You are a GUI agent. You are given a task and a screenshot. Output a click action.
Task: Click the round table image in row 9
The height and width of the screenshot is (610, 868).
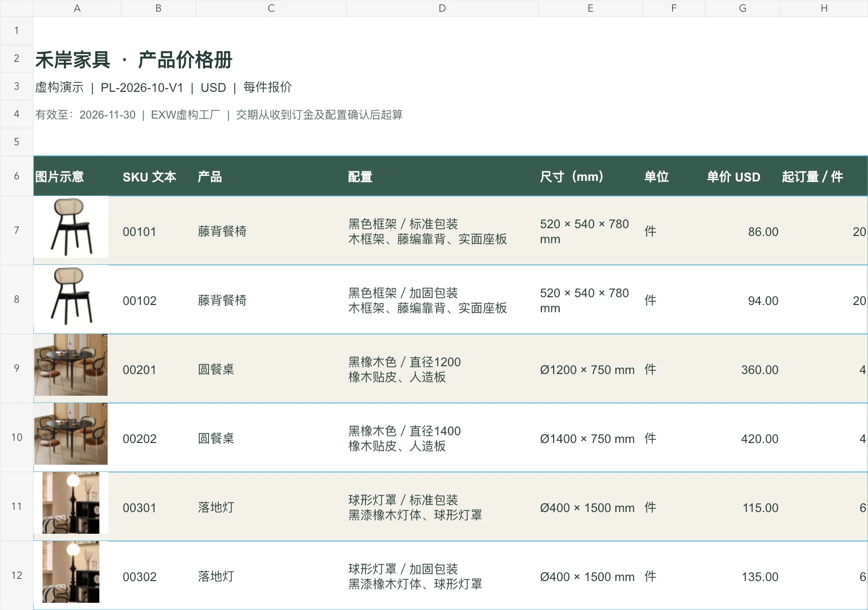point(71,365)
